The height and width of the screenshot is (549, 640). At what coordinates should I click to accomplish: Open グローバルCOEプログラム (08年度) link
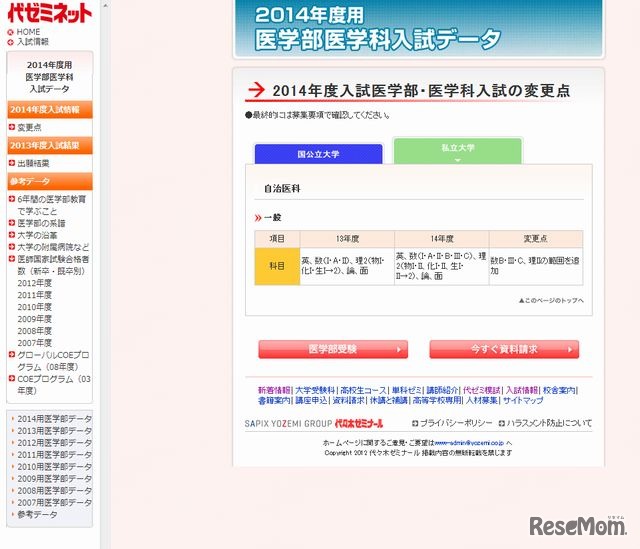tap(53, 361)
